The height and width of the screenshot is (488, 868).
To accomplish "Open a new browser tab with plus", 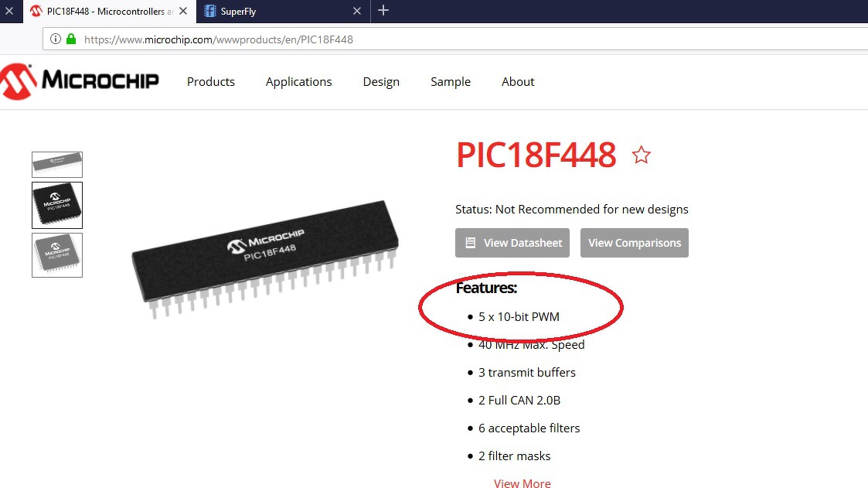I will pyautogui.click(x=383, y=11).
